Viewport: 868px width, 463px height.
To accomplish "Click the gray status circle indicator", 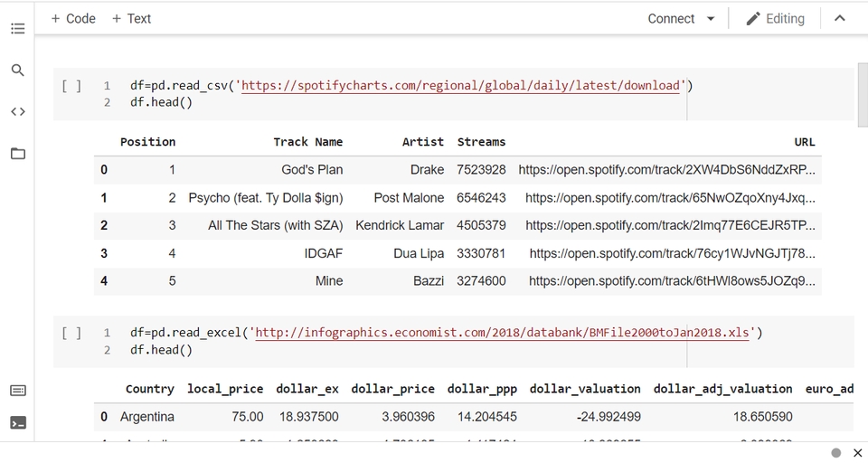I will point(835,452).
